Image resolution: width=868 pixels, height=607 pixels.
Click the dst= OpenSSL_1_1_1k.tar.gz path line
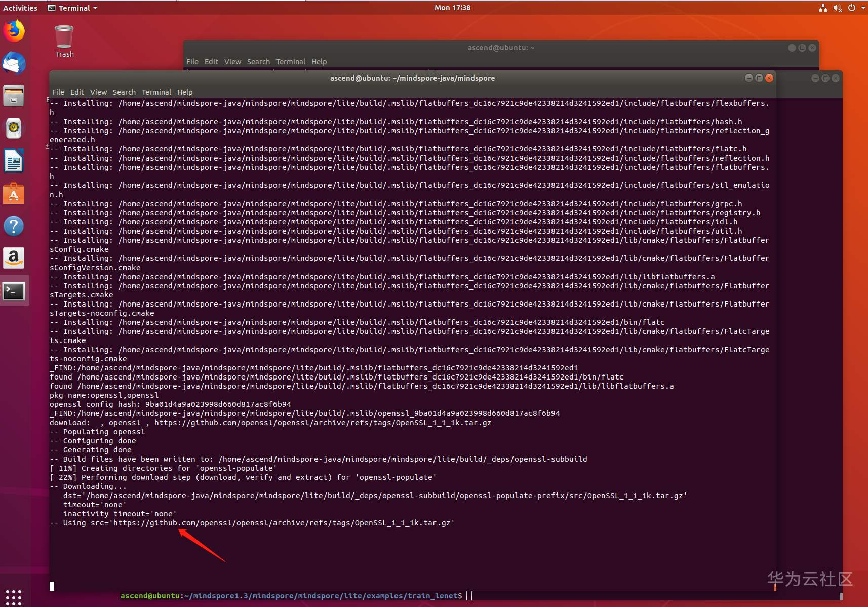[375, 496]
